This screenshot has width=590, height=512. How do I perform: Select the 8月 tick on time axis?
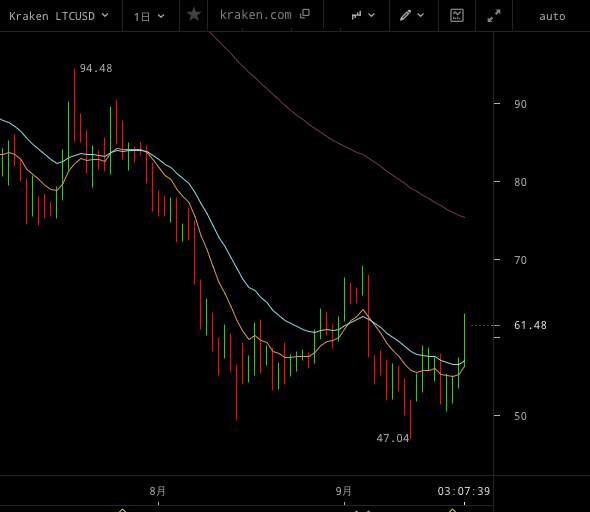157,491
